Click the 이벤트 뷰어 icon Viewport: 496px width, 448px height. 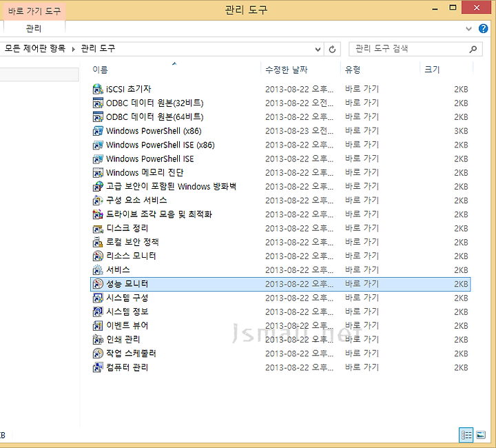click(98, 326)
